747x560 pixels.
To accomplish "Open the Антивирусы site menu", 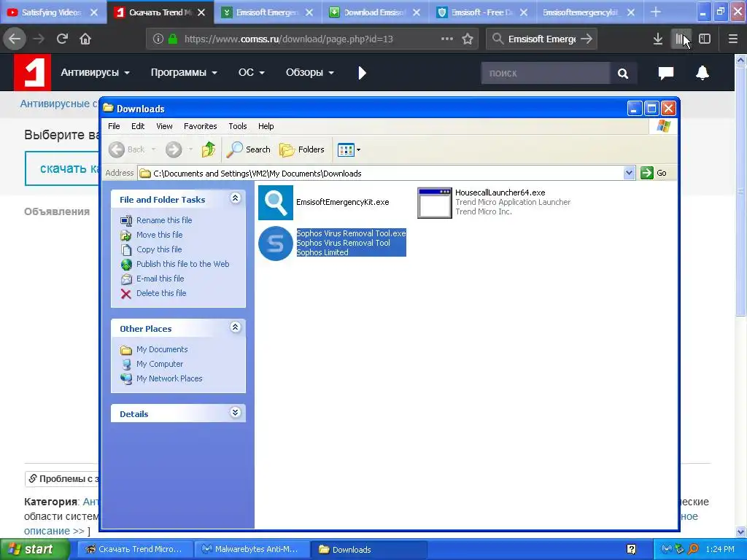I will 96,72.
